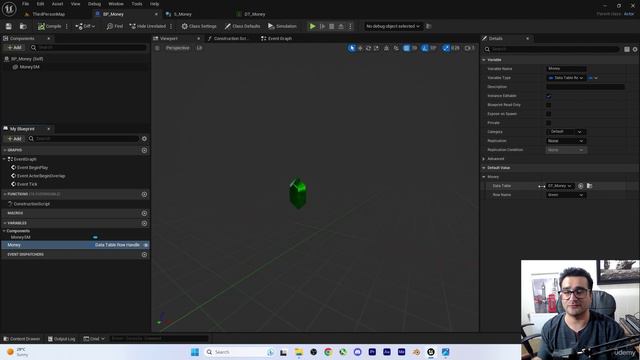Choose the Select mode viewport tool
640x360 pixels.
click(352, 48)
